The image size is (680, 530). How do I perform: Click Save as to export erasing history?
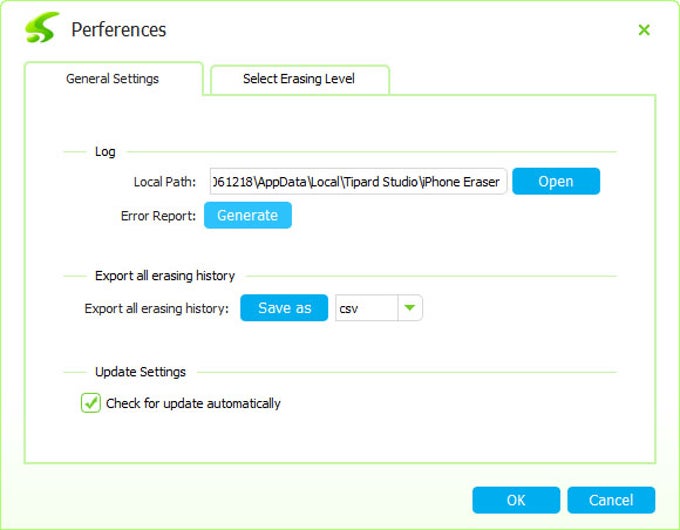(x=284, y=308)
